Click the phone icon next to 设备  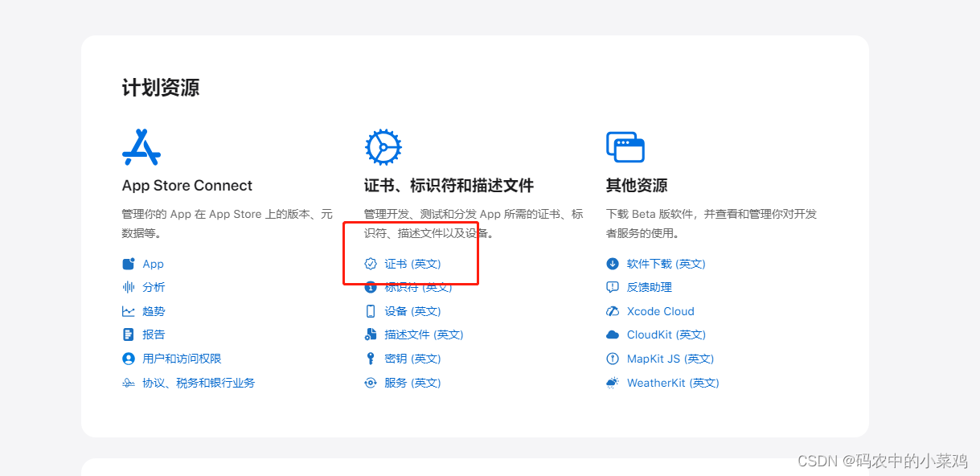[x=371, y=311]
